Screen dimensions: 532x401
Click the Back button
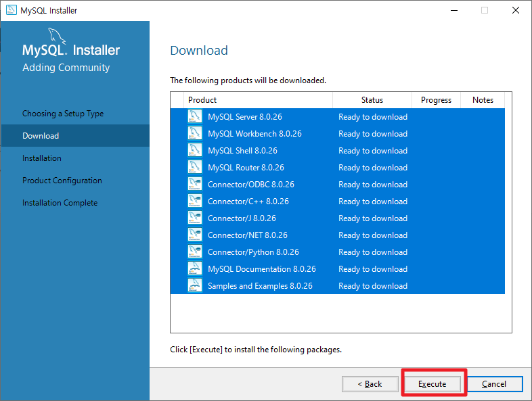(370, 383)
